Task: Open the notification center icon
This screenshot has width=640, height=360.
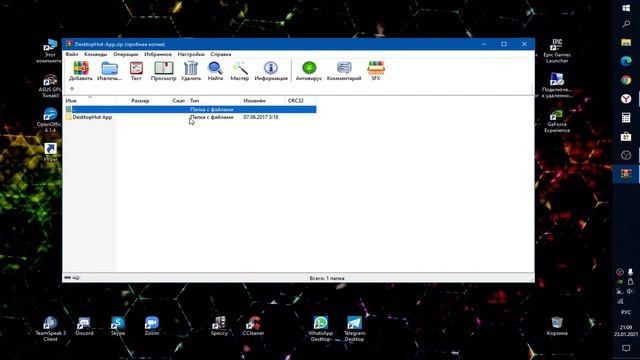Action: pos(626,348)
